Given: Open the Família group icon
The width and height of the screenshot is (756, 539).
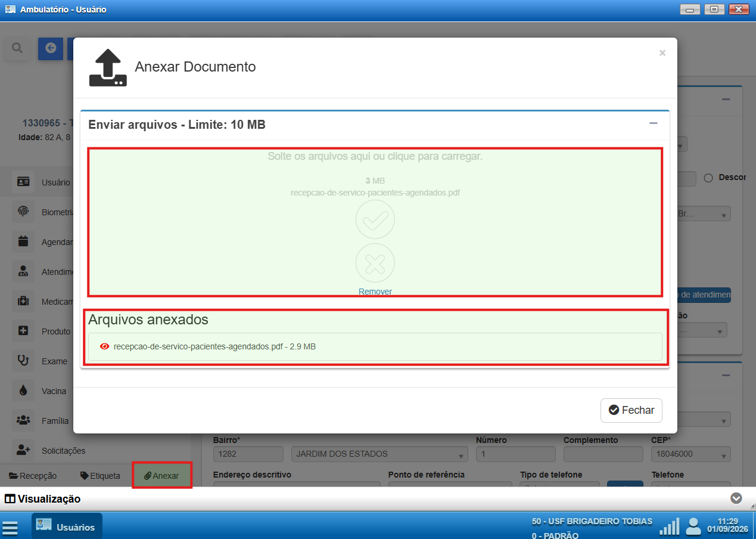Looking at the screenshot, I should pyautogui.click(x=23, y=420).
